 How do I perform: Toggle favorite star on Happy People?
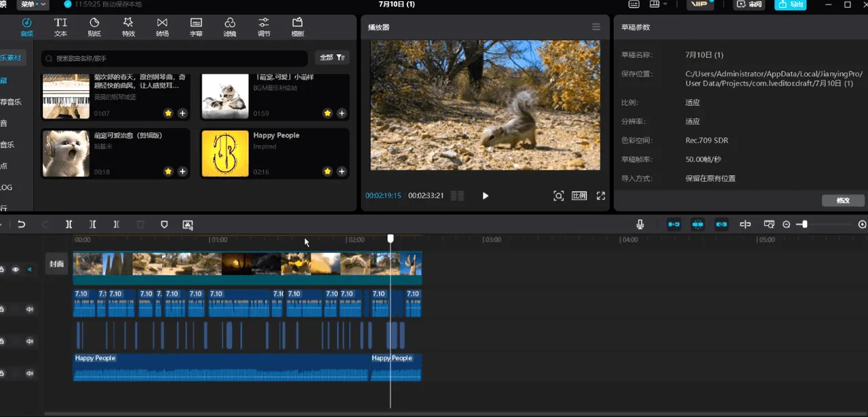pyautogui.click(x=328, y=172)
